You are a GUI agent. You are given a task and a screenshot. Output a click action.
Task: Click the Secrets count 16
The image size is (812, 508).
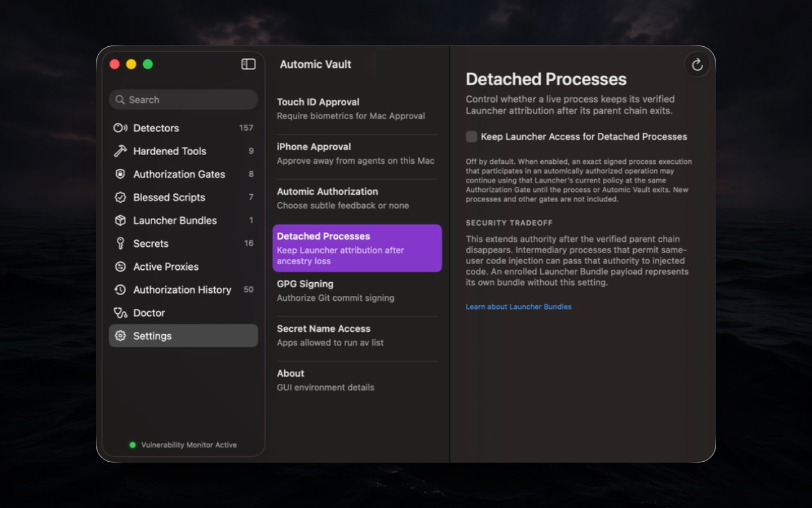pos(249,243)
